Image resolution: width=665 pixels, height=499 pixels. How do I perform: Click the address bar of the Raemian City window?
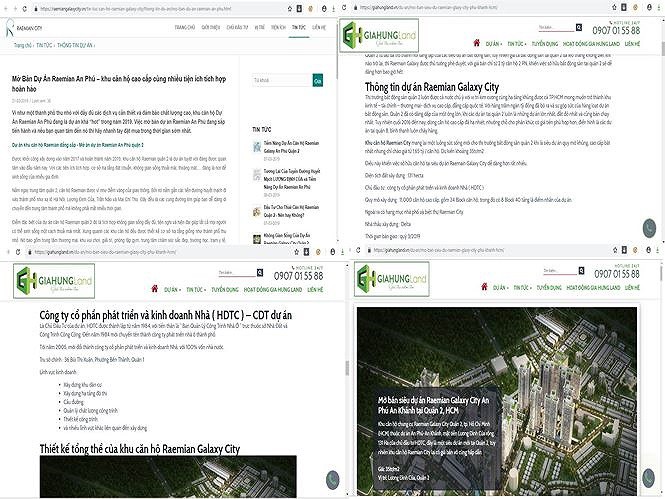158,8
